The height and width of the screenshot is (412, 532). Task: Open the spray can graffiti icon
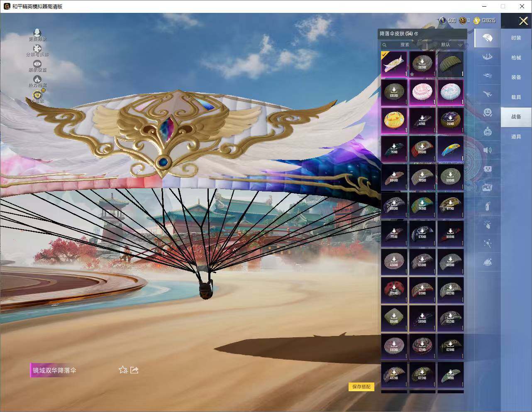tap(488, 206)
